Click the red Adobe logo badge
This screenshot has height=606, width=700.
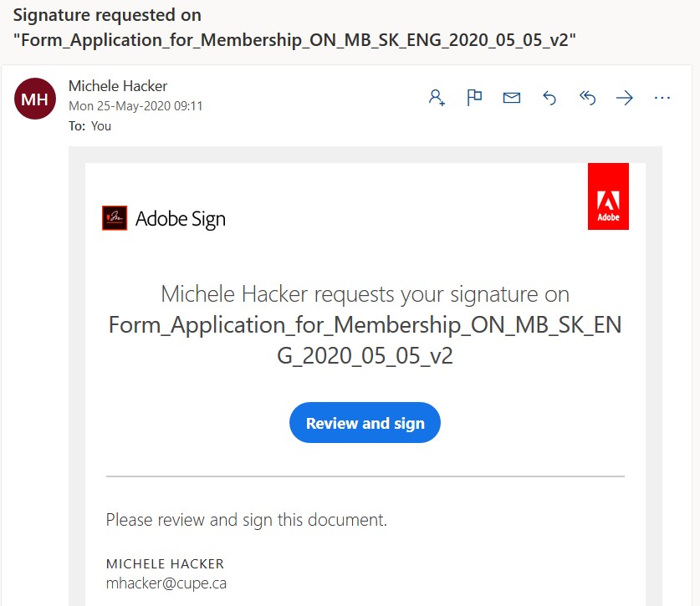[608, 196]
